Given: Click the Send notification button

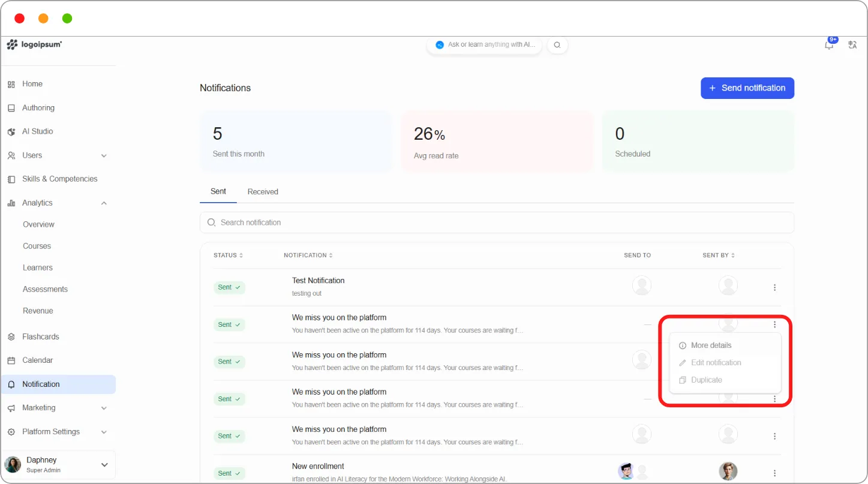Looking at the screenshot, I should click(x=747, y=88).
